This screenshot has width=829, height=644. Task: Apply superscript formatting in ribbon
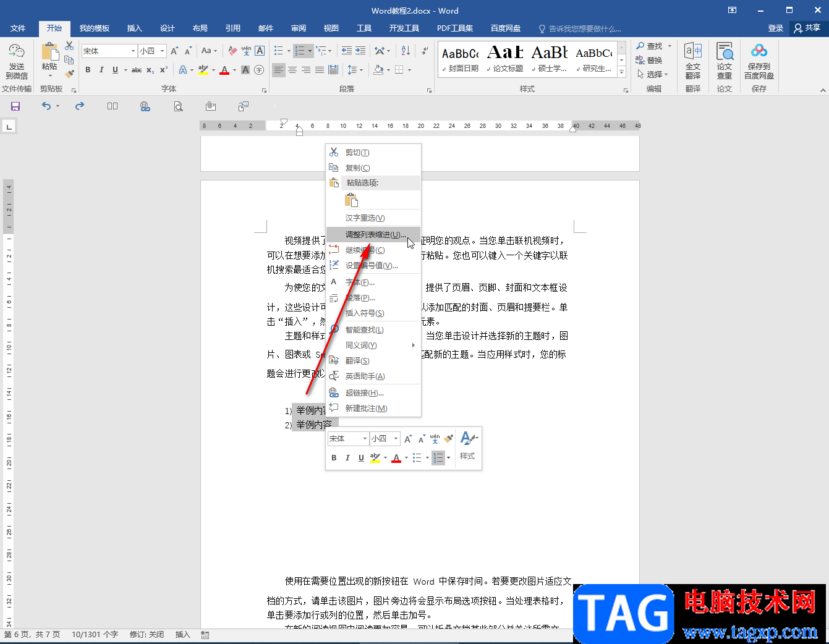coord(164,70)
